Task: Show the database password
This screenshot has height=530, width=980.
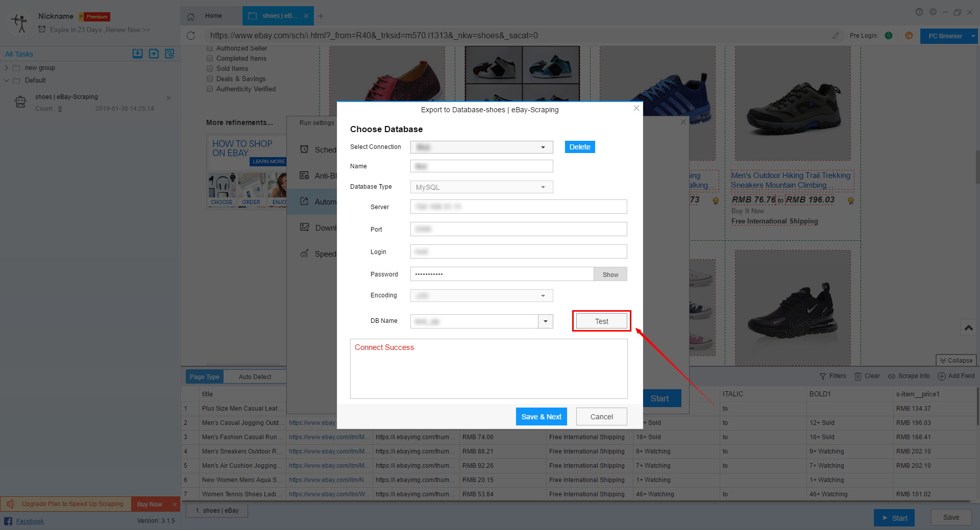Action: tap(610, 274)
